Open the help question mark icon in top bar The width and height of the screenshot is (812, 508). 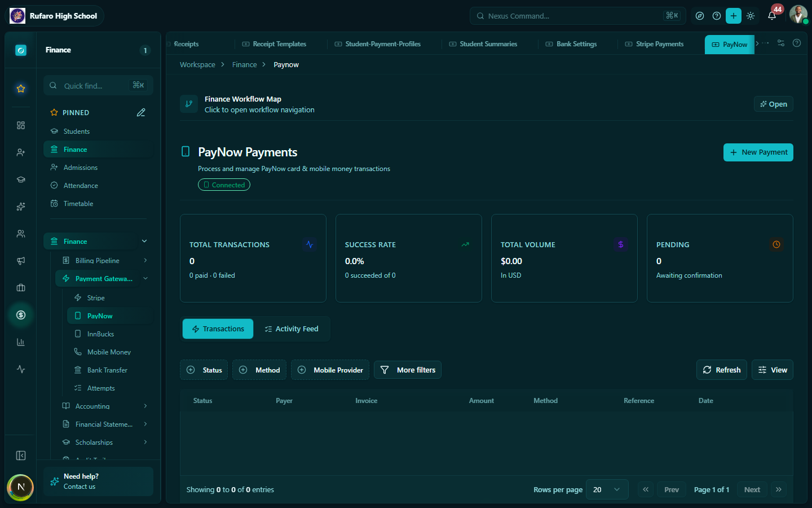click(x=717, y=16)
